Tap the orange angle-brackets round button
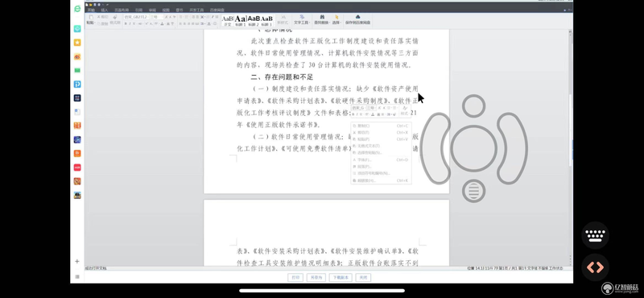Viewport: 644px width, 298px height. pos(595,267)
